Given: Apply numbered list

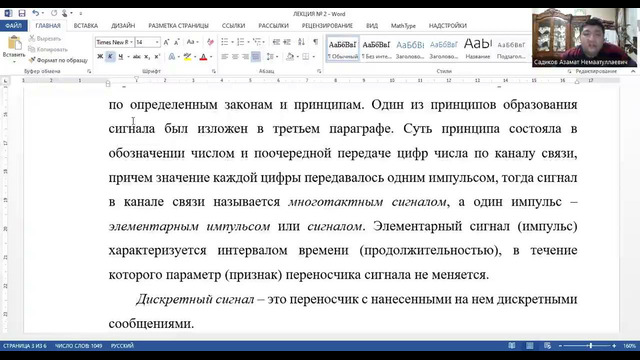Looking at the screenshot, I should coord(240,42).
